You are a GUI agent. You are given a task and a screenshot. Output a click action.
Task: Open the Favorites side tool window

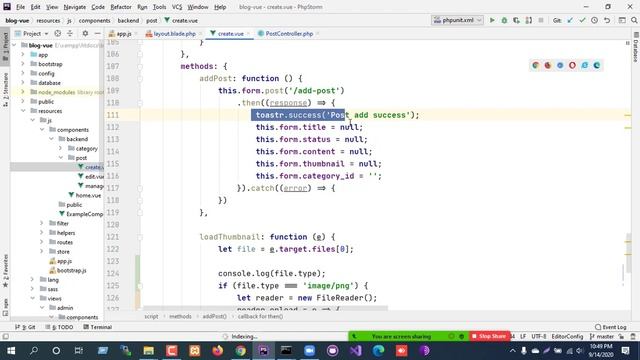click(5, 271)
